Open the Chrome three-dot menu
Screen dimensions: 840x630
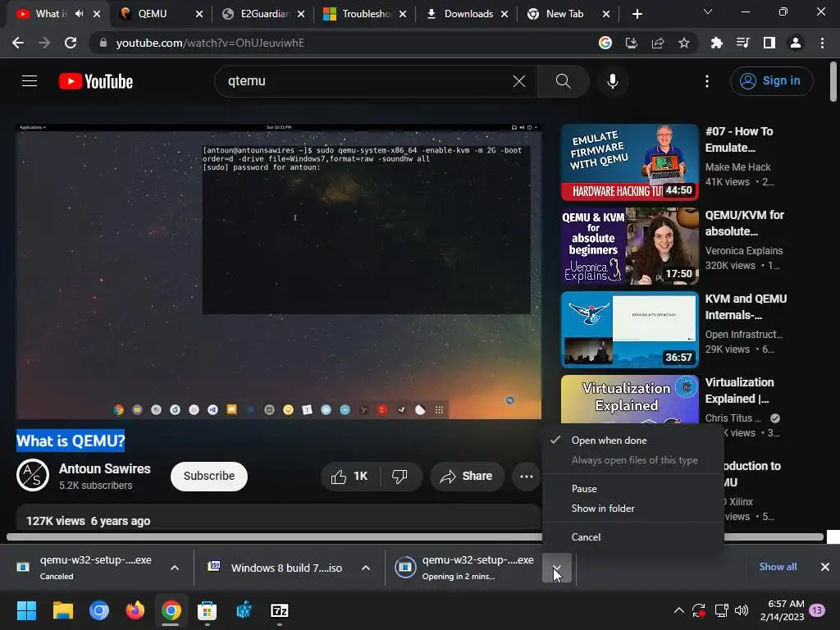[x=822, y=43]
